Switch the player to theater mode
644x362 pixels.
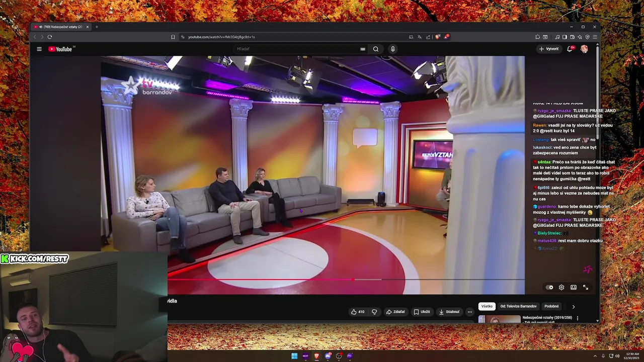[574, 287]
